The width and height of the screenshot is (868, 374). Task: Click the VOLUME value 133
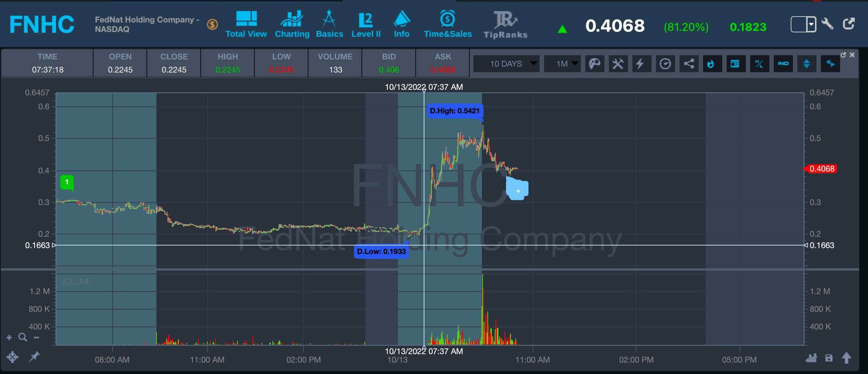pos(336,70)
